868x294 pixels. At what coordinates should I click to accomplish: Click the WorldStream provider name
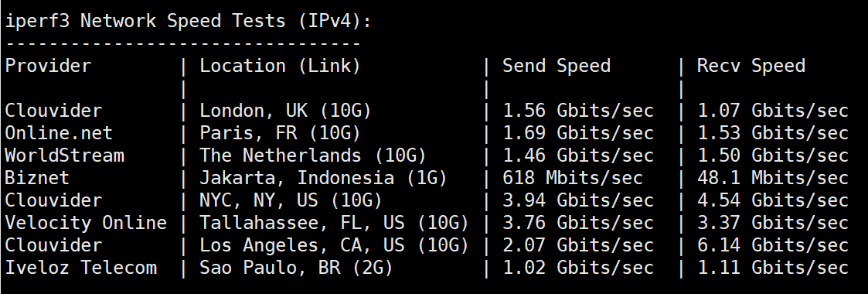coord(64,156)
